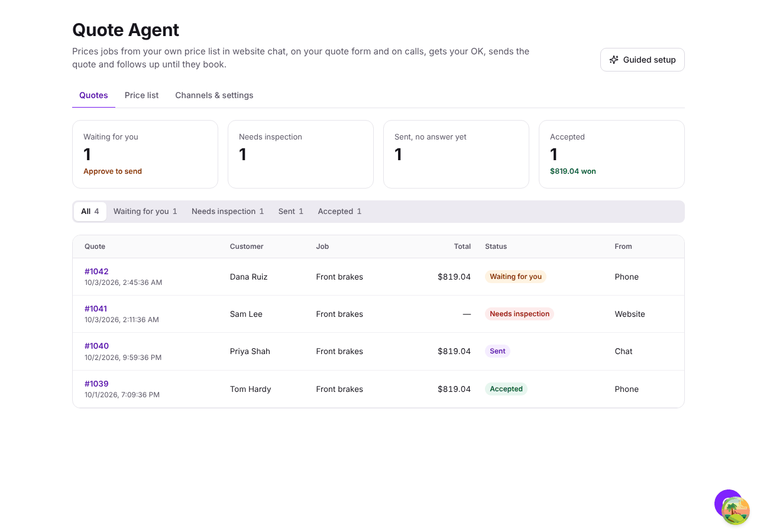The height and width of the screenshot is (532, 757).
Task: Click the $819.04 won text
Action: [x=573, y=171]
